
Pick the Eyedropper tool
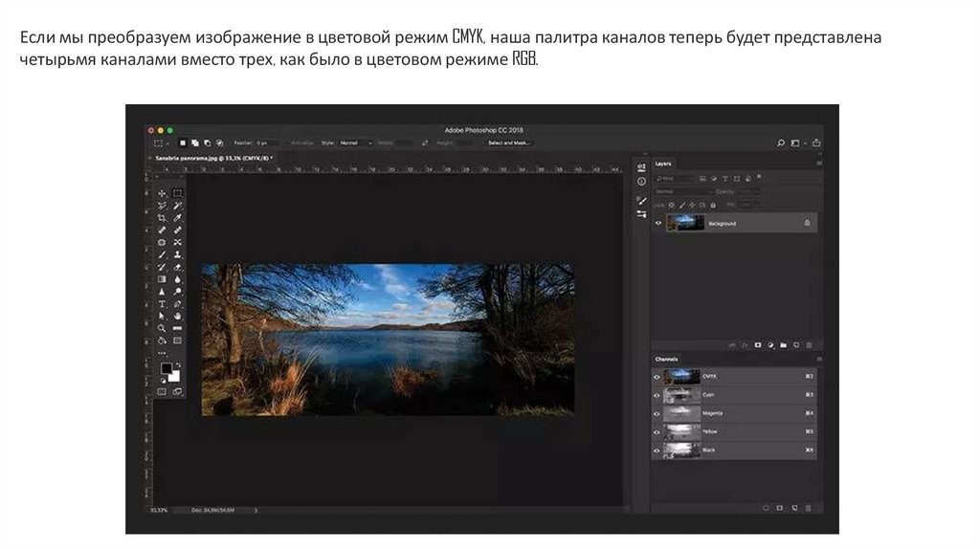[178, 218]
